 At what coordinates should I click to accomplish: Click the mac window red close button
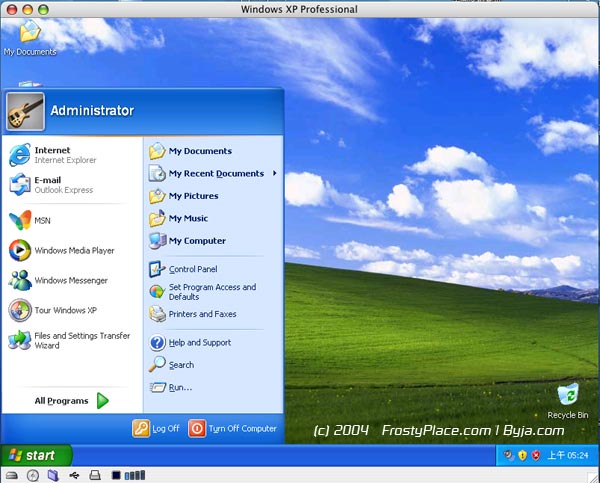(x=12, y=9)
